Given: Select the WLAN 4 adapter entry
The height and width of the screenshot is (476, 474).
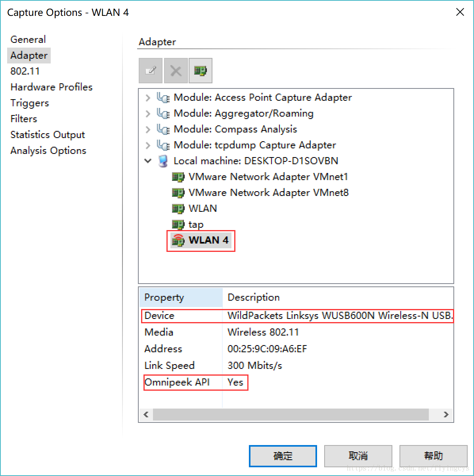Looking at the screenshot, I should [x=208, y=240].
